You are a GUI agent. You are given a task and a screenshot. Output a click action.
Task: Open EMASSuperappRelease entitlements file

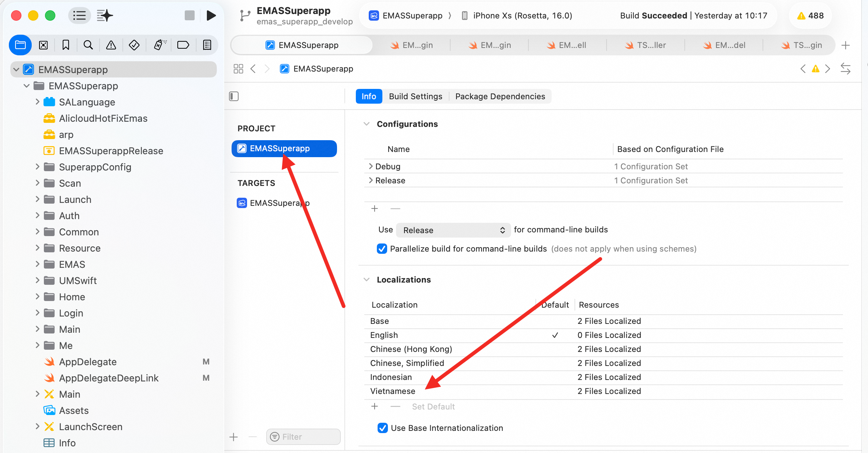[x=111, y=151]
